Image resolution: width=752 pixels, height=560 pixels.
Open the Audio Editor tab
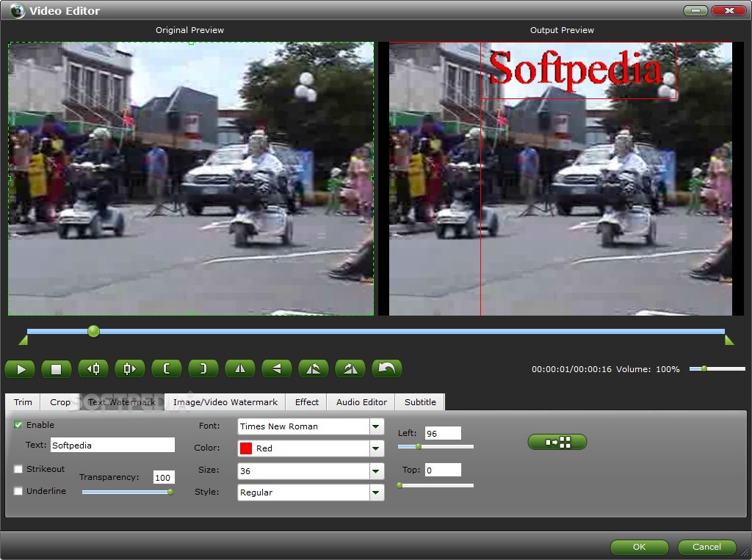coord(361,401)
